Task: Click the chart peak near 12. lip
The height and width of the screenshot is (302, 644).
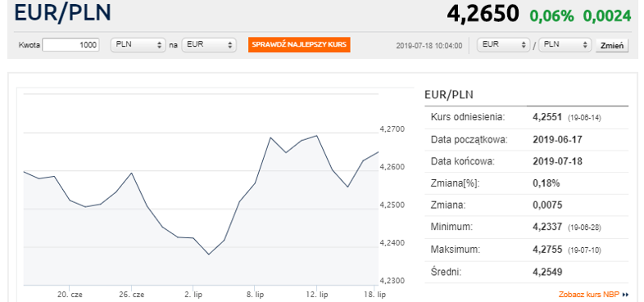Action: (316, 135)
